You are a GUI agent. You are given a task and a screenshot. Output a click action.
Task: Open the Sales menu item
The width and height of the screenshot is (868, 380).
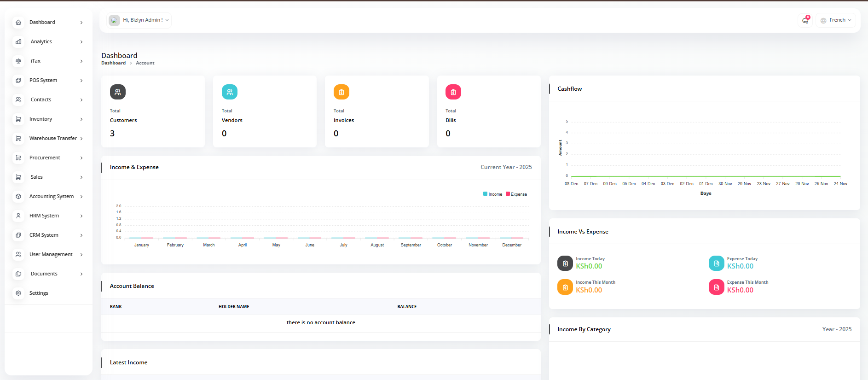coord(48,177)
